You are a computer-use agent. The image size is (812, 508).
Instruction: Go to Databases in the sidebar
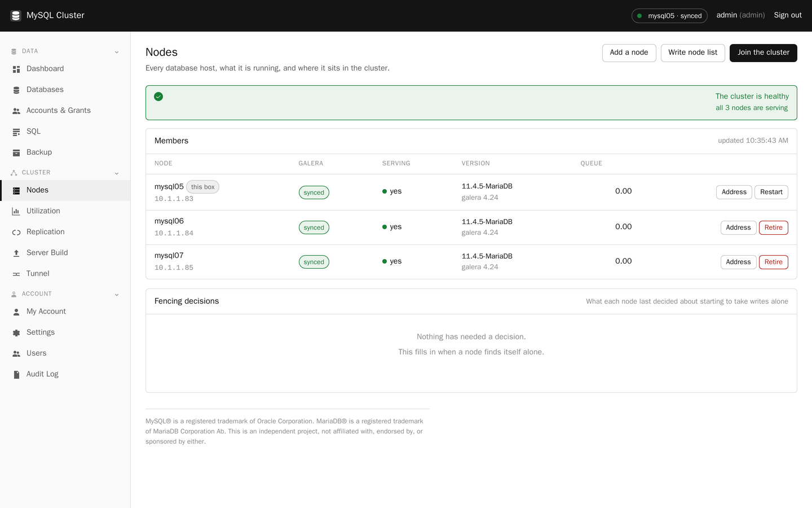(x=65, y=90)
